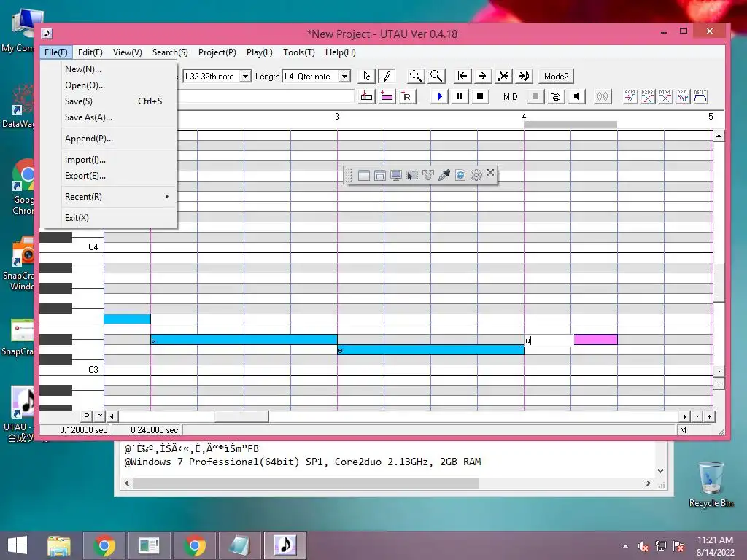Click the capture nested window icon
The width and height of the screenshot is (747, 560).
(x=379, y=176)
